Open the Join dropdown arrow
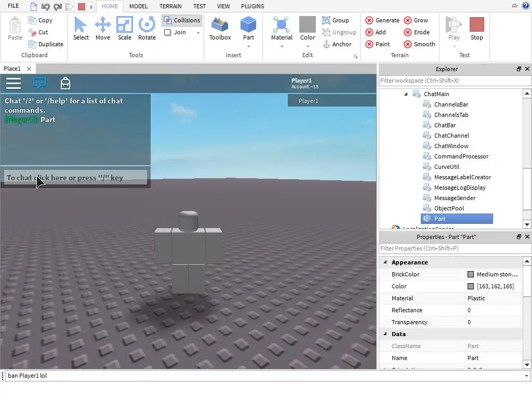The height and width of the screenshot is (399, 532). coord(198,33)
